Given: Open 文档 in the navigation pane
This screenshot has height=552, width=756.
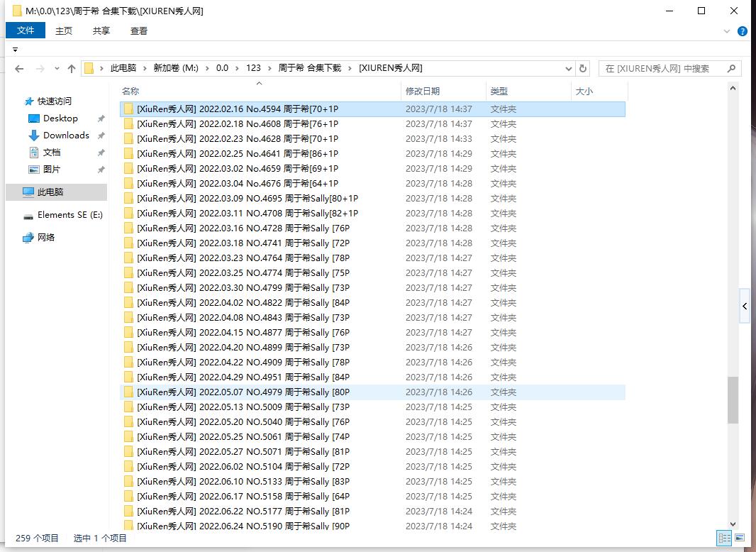Looking at the screenshot, I should click(52, 153).
